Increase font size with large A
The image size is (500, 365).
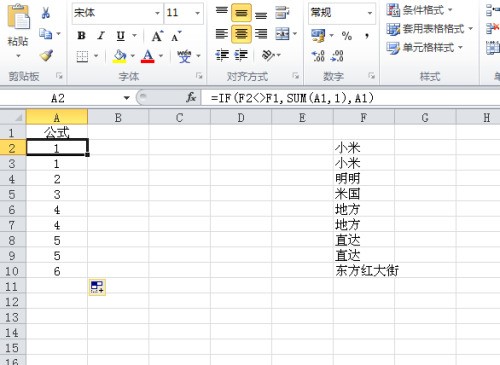tap(157, 36)
